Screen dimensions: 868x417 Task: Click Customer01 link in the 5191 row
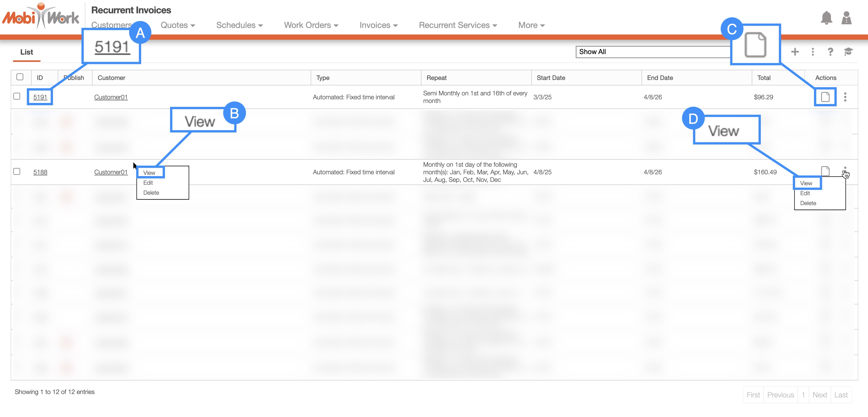(x=111, y=97)
